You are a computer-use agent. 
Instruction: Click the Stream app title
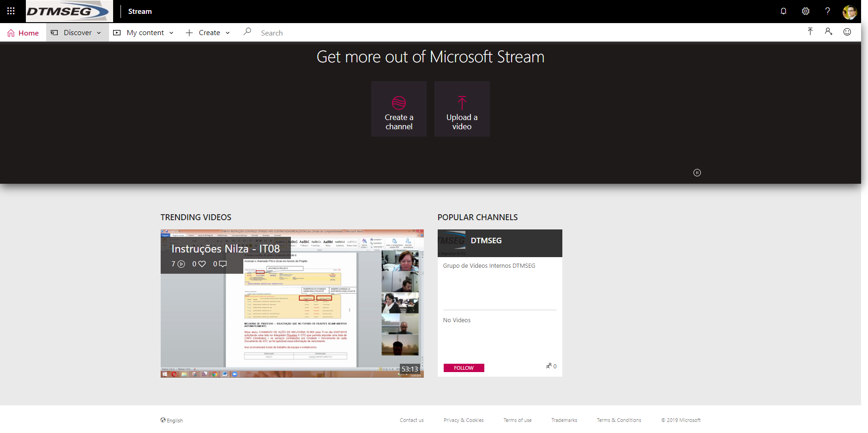tap(140, 12)
